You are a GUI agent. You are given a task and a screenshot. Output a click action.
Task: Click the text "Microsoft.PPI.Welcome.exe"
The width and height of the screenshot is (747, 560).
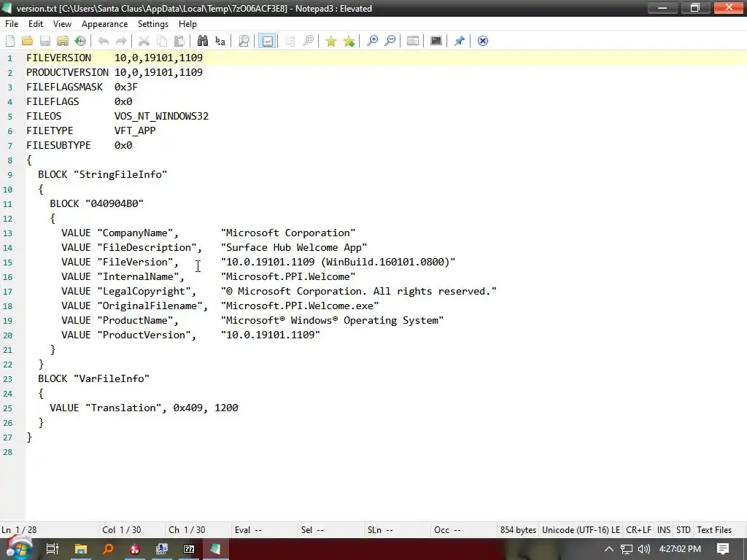pyautogui.click(x=300, y=306)
